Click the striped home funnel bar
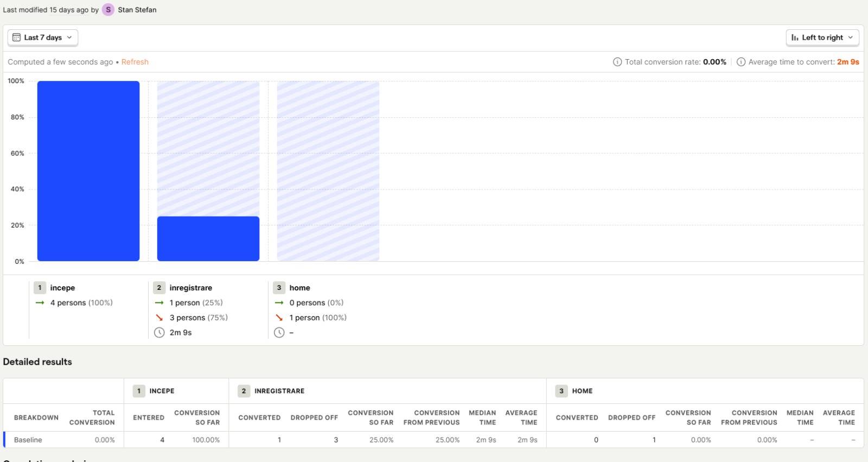 (x=328, y=171)
